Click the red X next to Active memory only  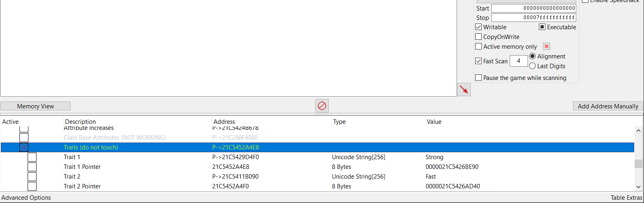coord(547,46)
